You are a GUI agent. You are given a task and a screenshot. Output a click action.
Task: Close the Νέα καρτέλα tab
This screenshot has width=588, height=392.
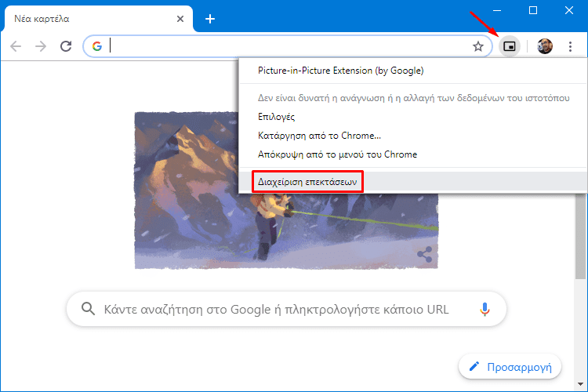click(180, 19)
